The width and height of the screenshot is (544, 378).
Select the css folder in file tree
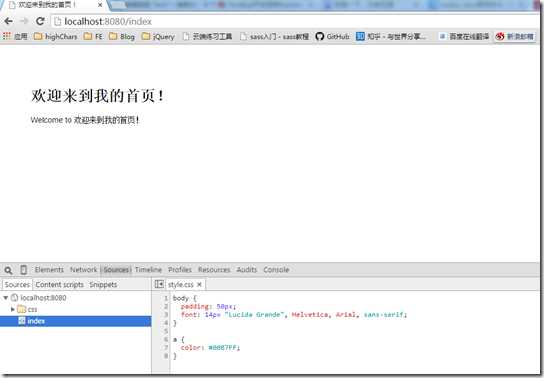(x=27, y=309)
